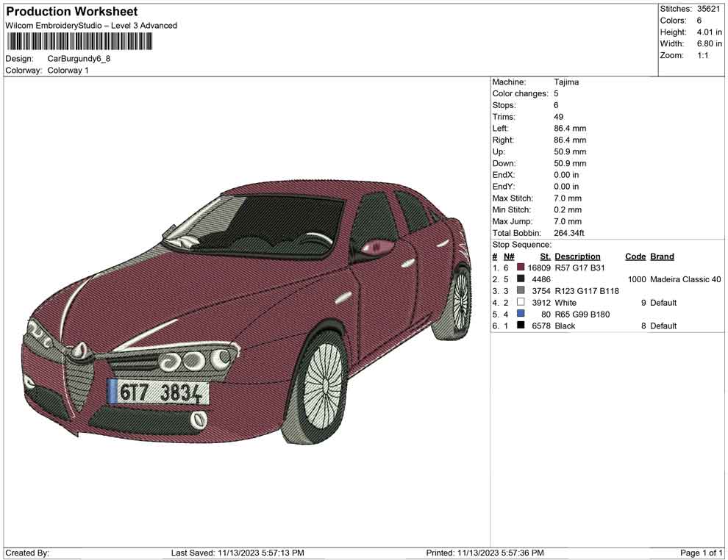Select the Production Worksheet title
This screenshot has width=728, height=560.
71,12
